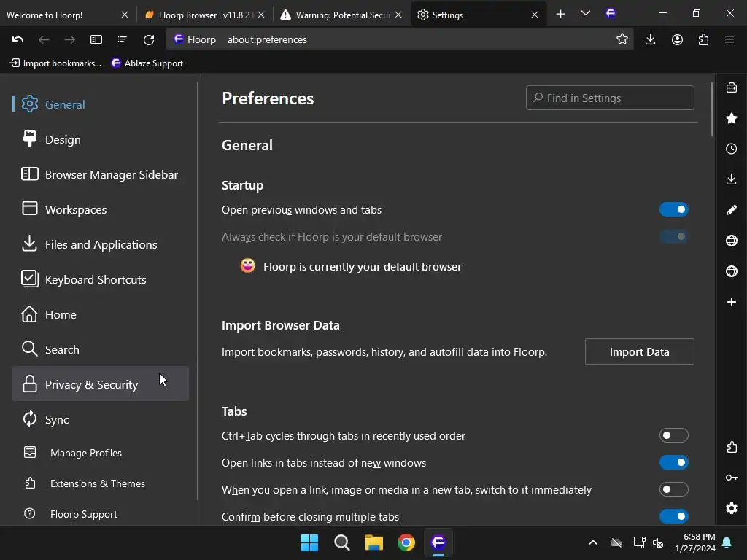Toggle Open links in tabs instead of windows

coord(673,462)
